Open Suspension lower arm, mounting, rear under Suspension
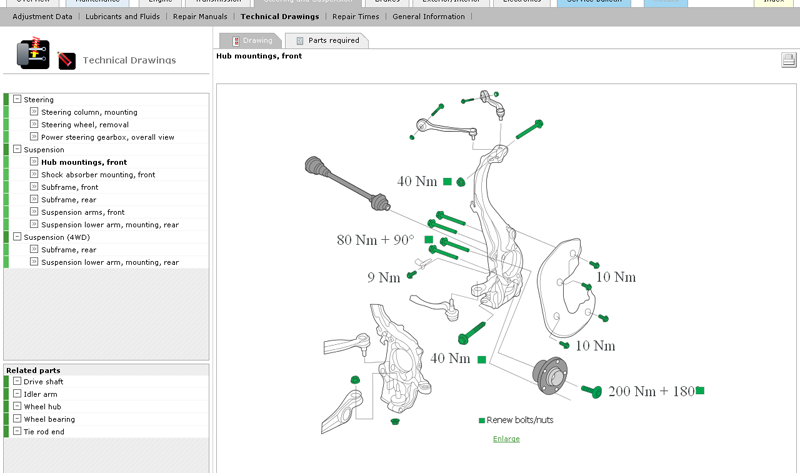This screenshot has width=800, height=473. (110, 225)
